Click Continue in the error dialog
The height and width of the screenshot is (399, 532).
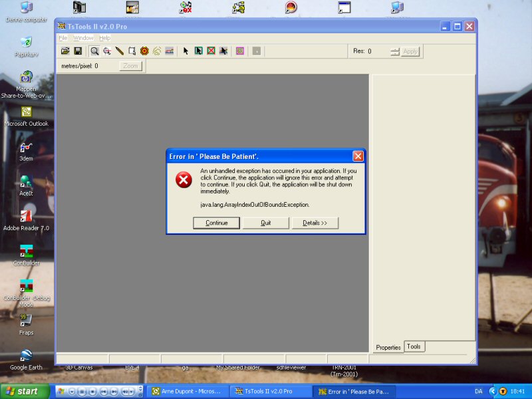(217, 223)
